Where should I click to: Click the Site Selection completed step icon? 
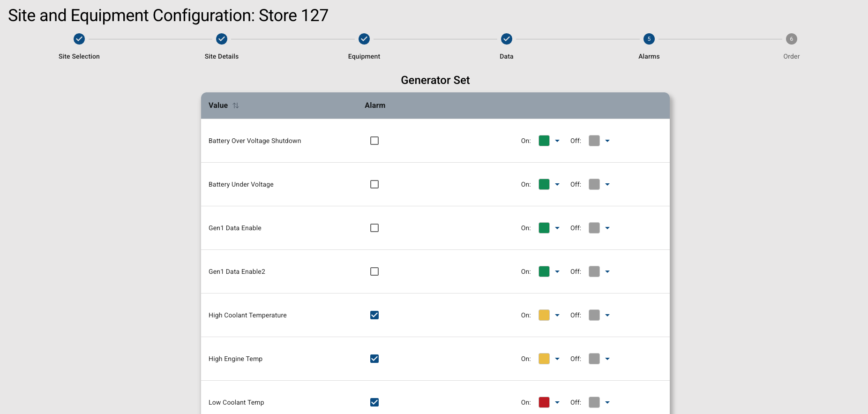point(79,39)
